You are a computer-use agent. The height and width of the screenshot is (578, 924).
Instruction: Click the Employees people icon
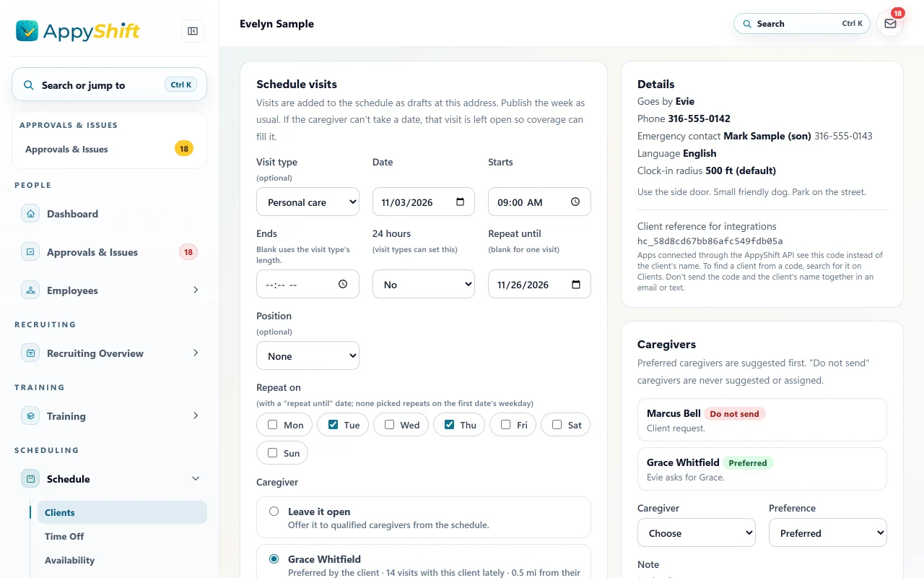click(x=30, y=290)
